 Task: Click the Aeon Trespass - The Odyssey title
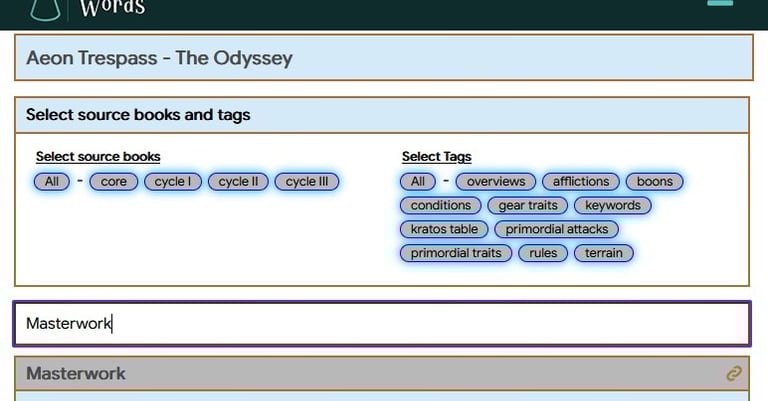click(159, 58)
